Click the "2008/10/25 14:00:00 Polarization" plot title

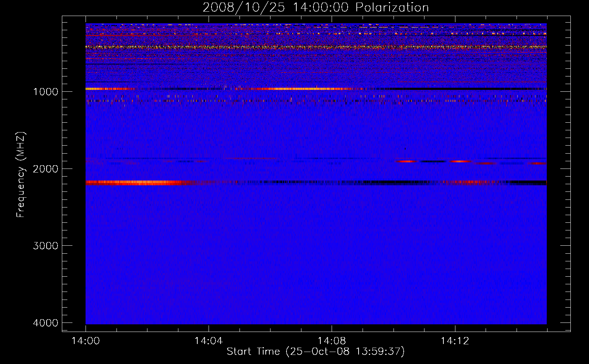[x=316, y=7]
